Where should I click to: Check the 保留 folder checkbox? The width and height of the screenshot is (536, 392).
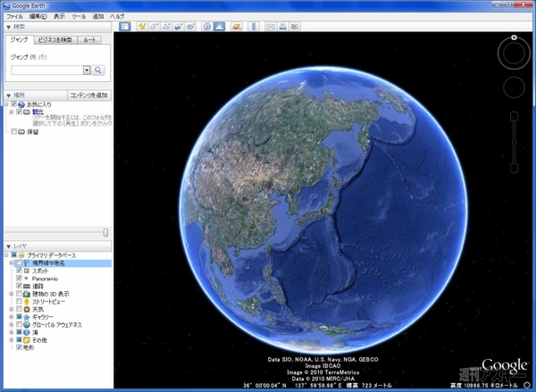tap(13, 131)
